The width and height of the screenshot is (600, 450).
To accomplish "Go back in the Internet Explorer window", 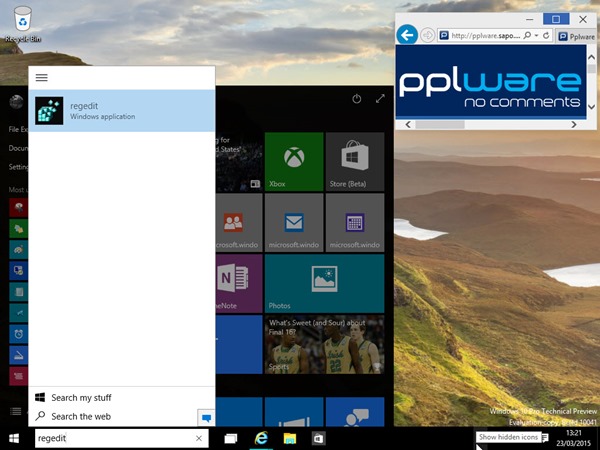I will [x=407, y=35].
